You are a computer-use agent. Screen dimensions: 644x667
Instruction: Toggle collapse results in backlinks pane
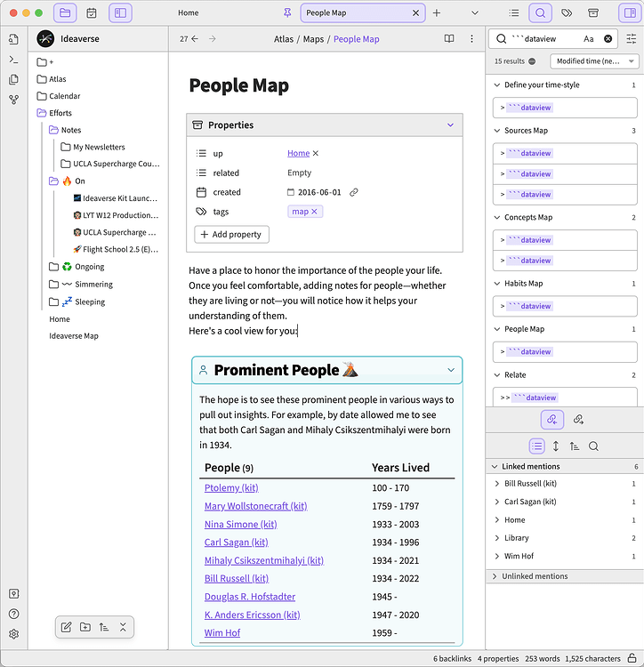(x=536, y=446)
